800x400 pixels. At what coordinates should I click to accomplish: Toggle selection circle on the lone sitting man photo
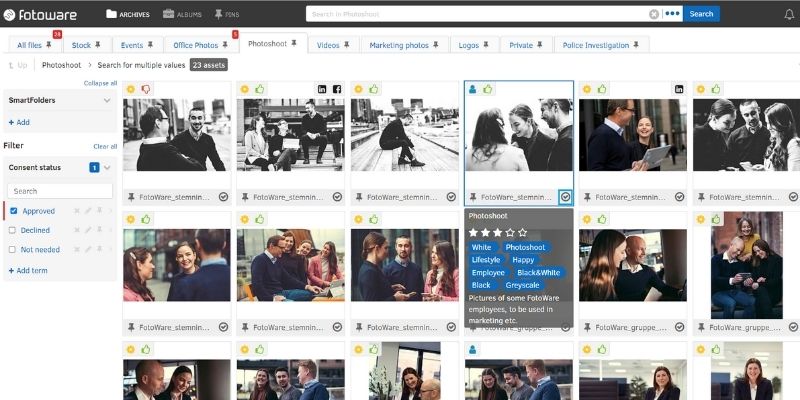(451, 197)
